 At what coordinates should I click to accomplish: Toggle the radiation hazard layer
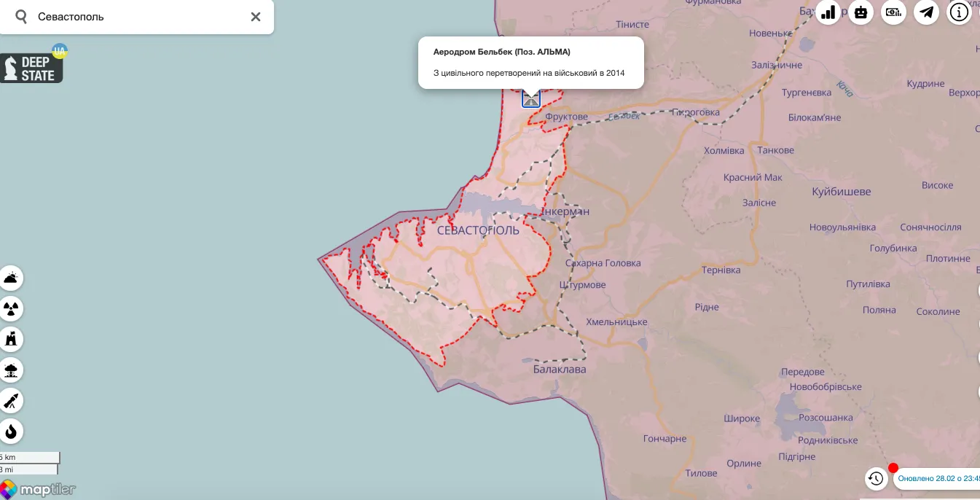(x=12, y=309)
